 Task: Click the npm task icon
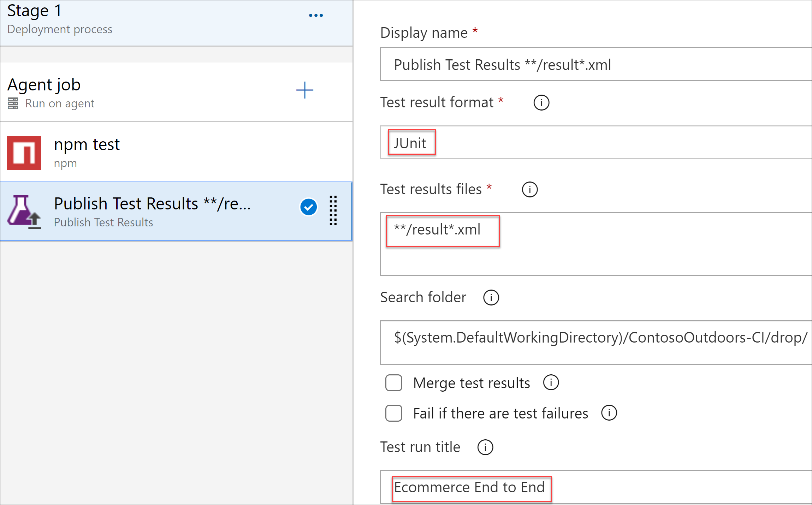pyautogui.click(x=24, y=153)
